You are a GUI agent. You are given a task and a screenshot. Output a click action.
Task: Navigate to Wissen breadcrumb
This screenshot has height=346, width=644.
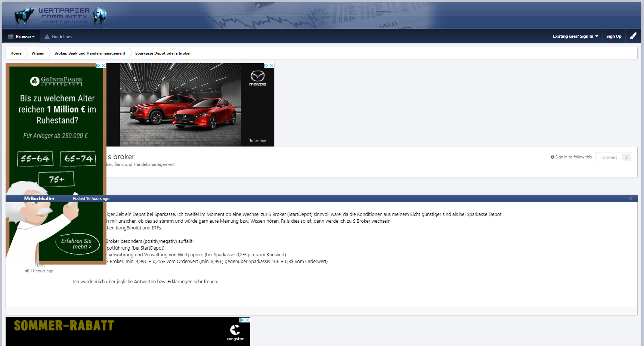[x=38, y=53]
